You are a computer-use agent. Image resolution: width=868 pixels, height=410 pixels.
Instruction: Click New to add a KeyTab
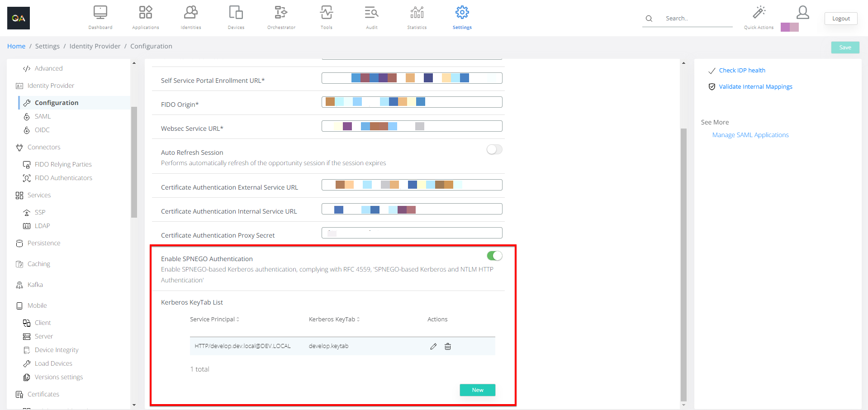point(477,390)
